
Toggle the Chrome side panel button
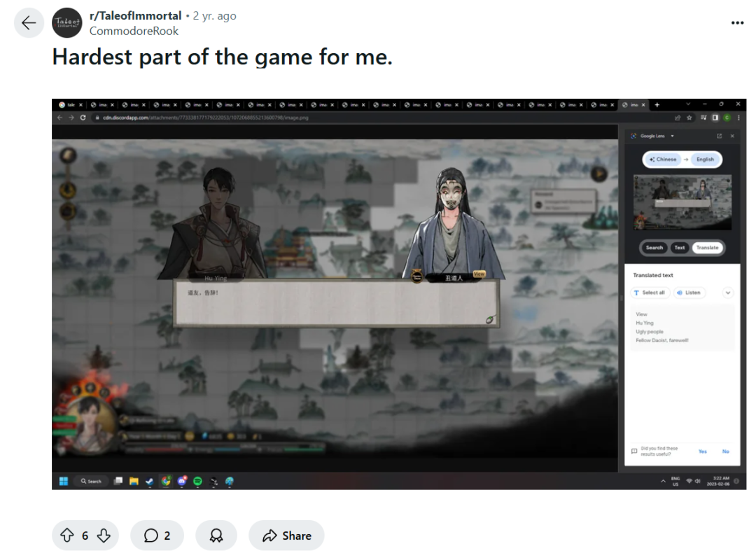click(715, 117)
